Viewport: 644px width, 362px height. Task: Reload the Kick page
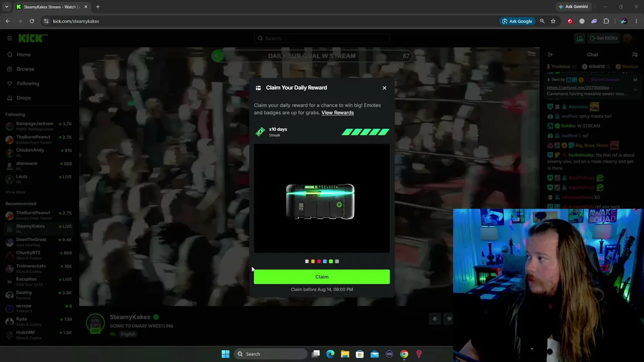pyautogui.click(x=32, y=21)
